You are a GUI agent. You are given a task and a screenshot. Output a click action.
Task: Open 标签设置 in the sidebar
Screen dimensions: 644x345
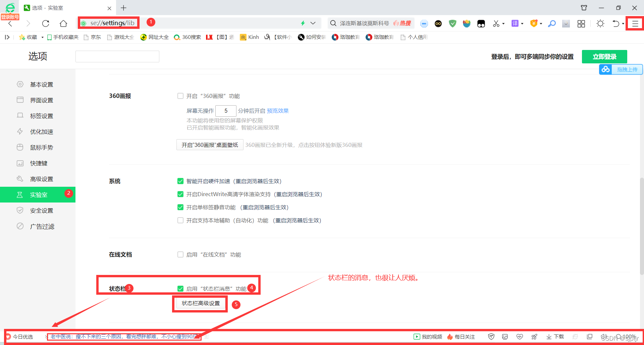coord(38,116)
